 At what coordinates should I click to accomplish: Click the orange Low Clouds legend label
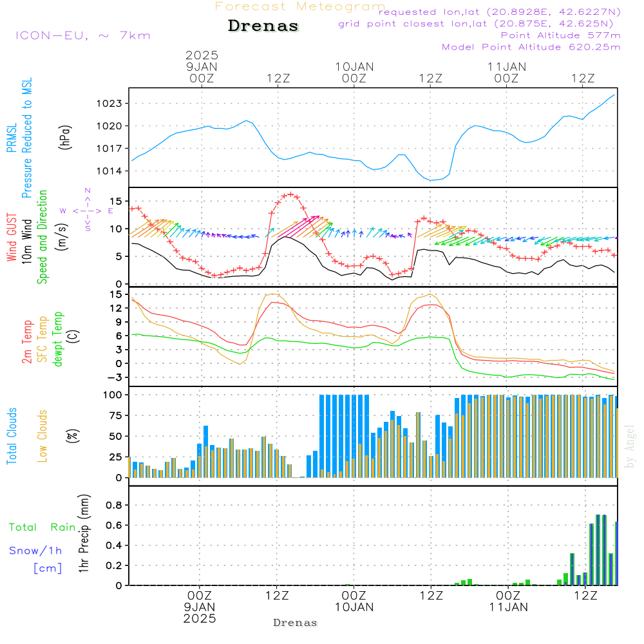click(43, 436)
